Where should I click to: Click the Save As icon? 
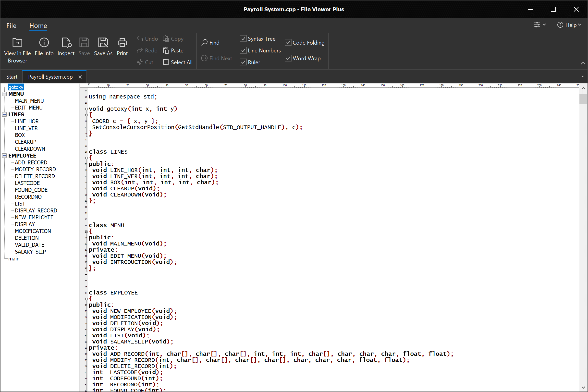click(x=103, y=46)
